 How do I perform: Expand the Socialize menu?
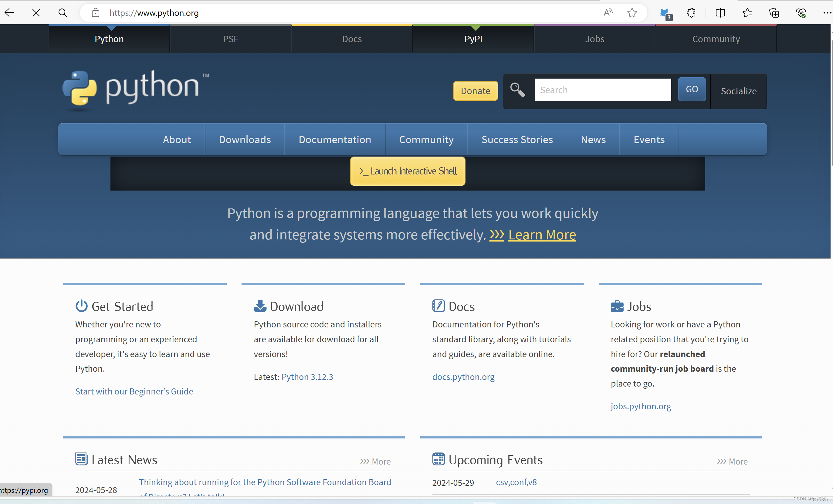coord(738,91)
